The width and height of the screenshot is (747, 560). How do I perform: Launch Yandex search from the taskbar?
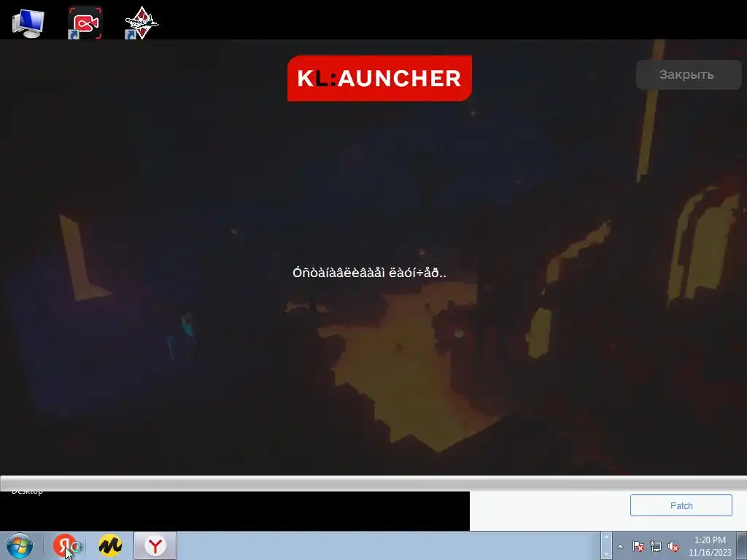pos(66,545)
